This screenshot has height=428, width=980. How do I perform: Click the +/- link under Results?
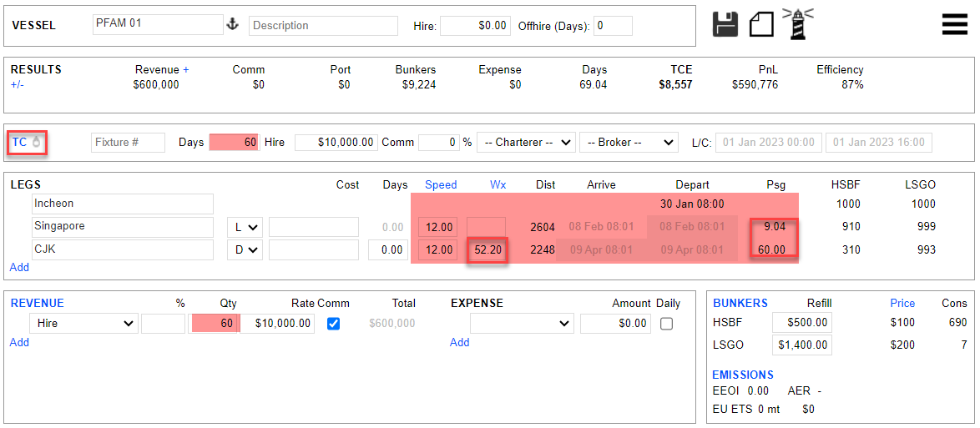point(18,84)
